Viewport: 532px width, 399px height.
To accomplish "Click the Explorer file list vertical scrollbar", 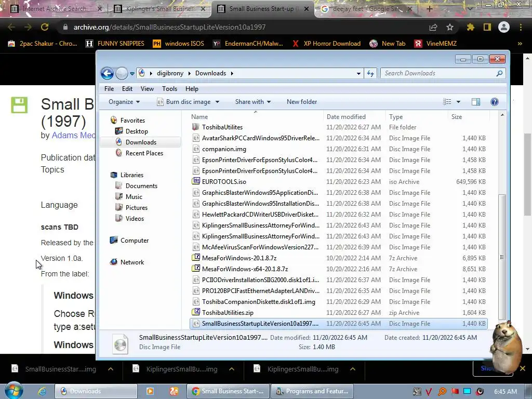I will coord(502,257).
